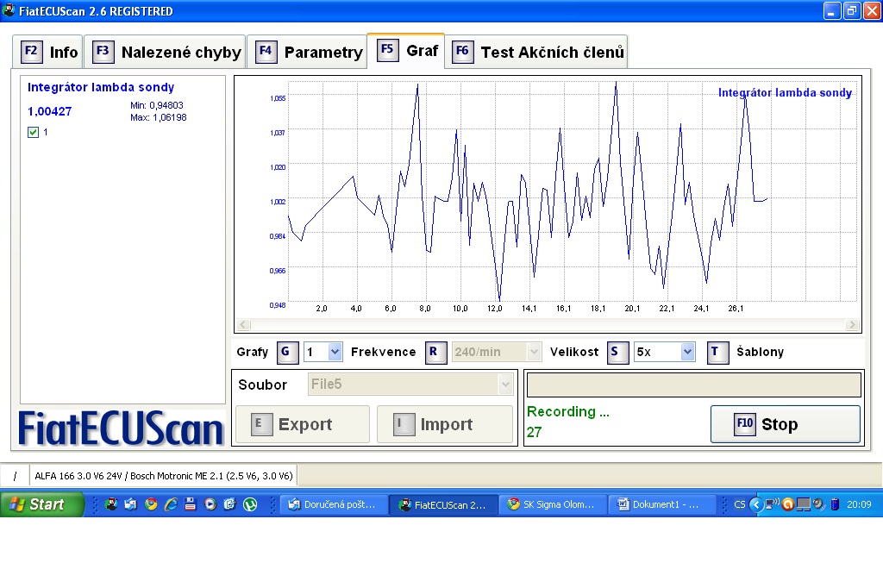Click the FiatECUScan title bar icon
Image resolution: width=883 pixels, height=588 pixels.
pos(9,11)
